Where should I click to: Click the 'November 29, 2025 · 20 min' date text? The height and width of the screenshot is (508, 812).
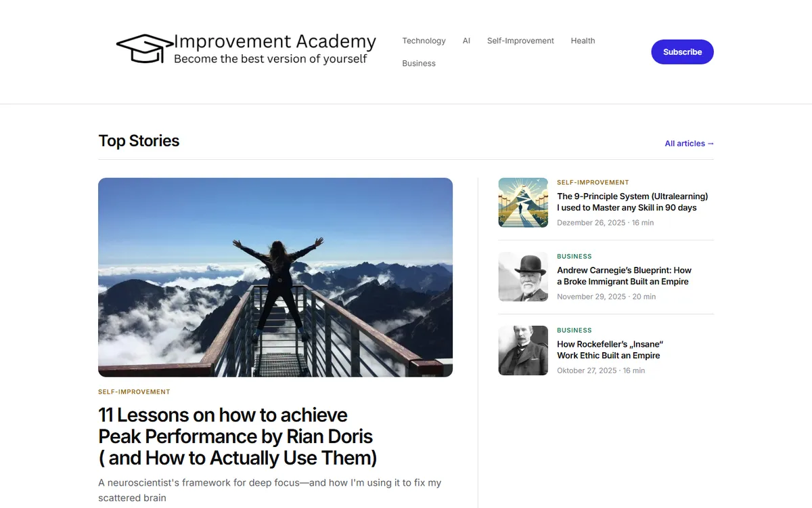[606, 296]
